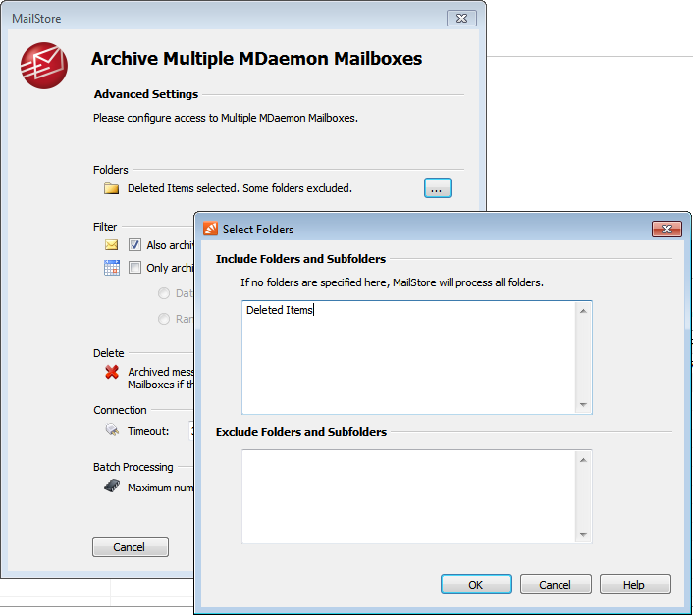Click the plug icon beside Timeout
The width and height of the screenshot is (693, 616).
112,430
